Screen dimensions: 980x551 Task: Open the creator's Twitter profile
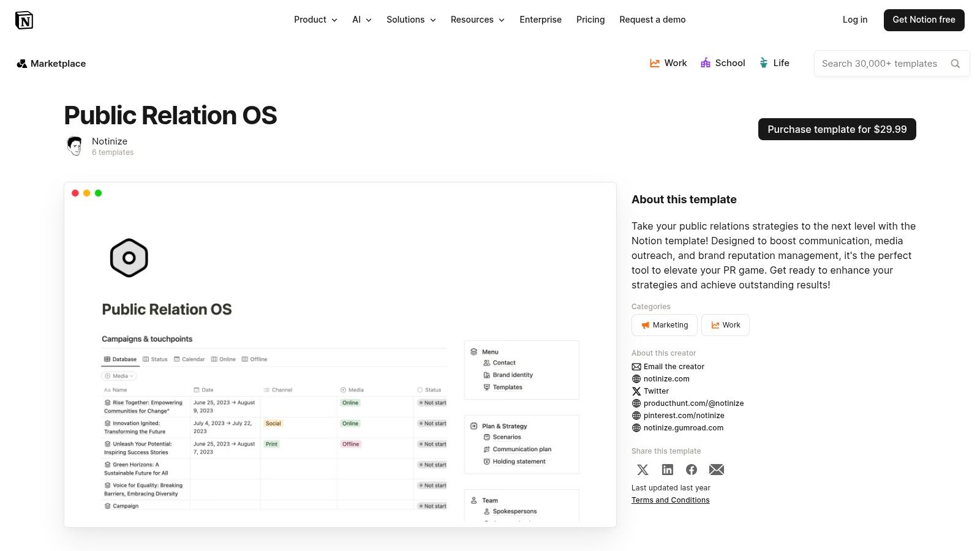tap(654, 391)
